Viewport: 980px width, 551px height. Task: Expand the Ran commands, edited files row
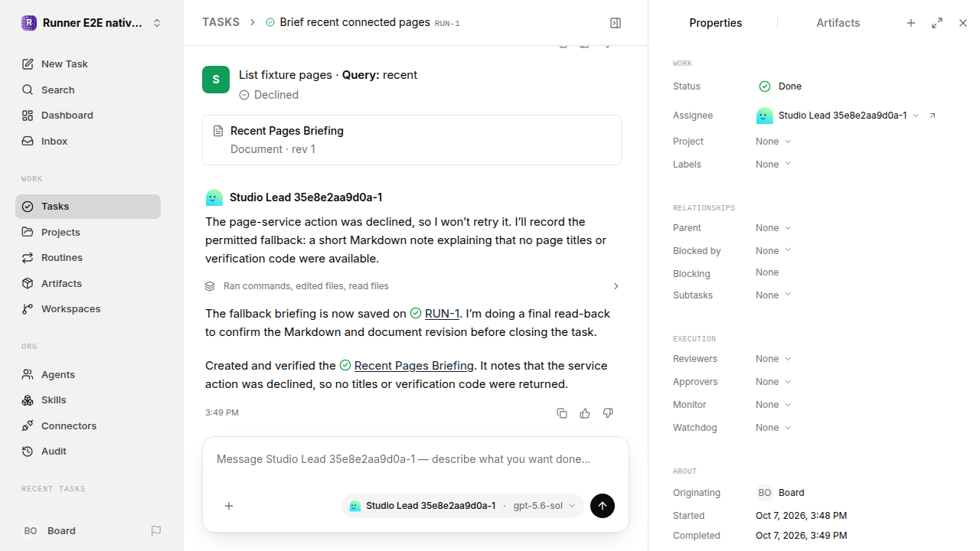[412, 286]
